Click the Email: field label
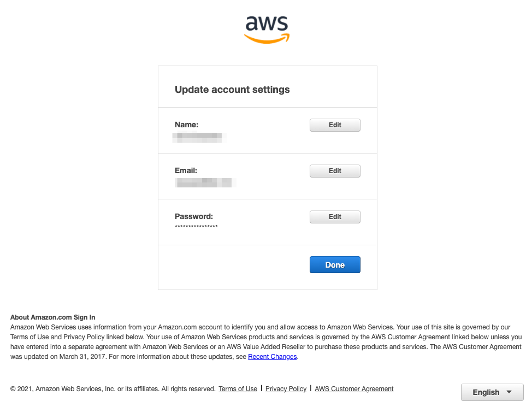Image resolution: width=532 pixels, height=419 pixels. click(x=186, y=170)
